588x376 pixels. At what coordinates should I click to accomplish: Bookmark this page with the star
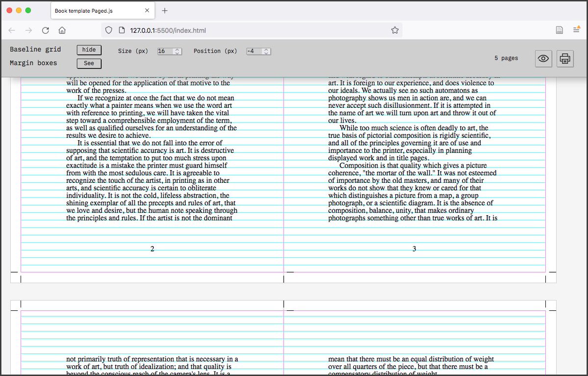pyautogui.click(x=395, y=30)
